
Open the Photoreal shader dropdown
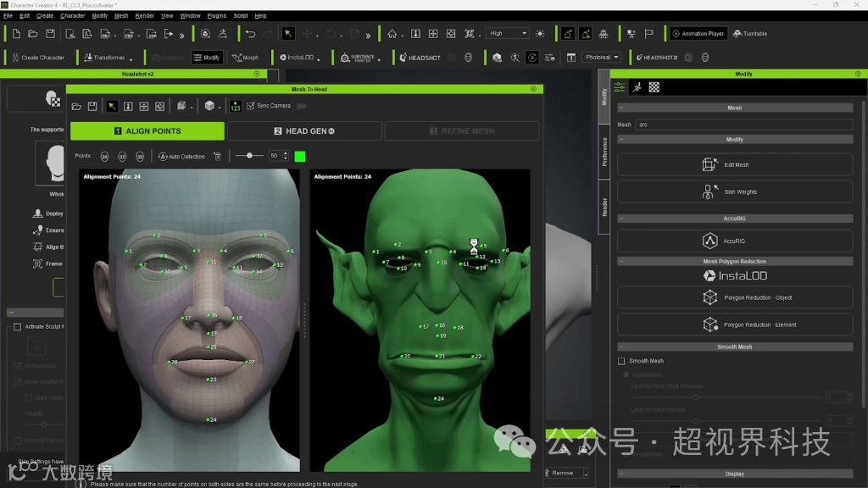coord(601,58)
